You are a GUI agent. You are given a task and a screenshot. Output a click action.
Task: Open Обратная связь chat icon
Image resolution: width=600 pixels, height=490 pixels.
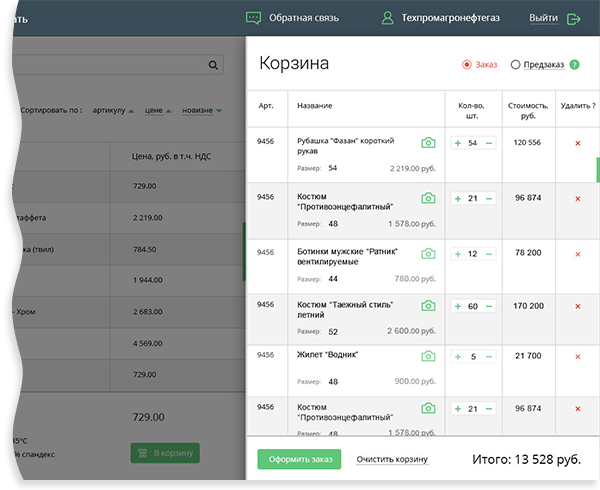[x=253, y=18]
